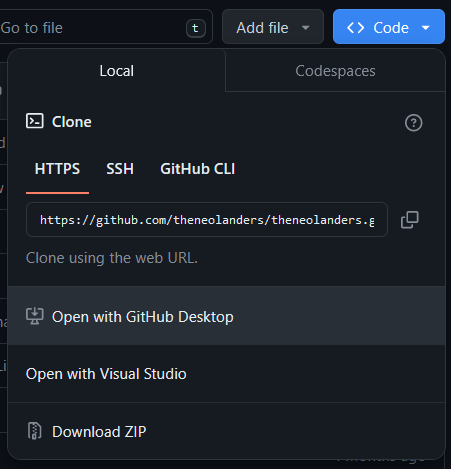Viewport: 451px width, 469px height.
Task: Open the Add file dropdown
Action: (273, 27)
